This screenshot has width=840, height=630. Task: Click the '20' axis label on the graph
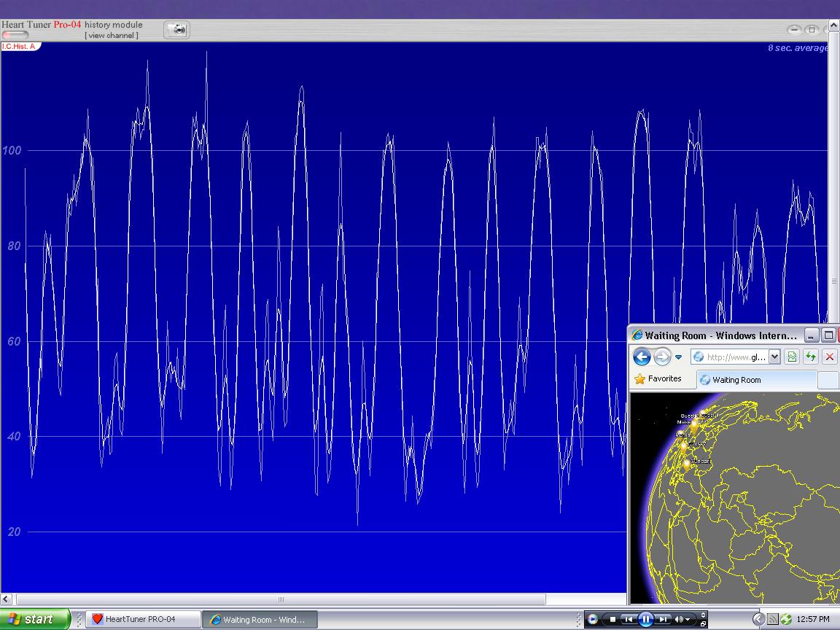(15, 532)
